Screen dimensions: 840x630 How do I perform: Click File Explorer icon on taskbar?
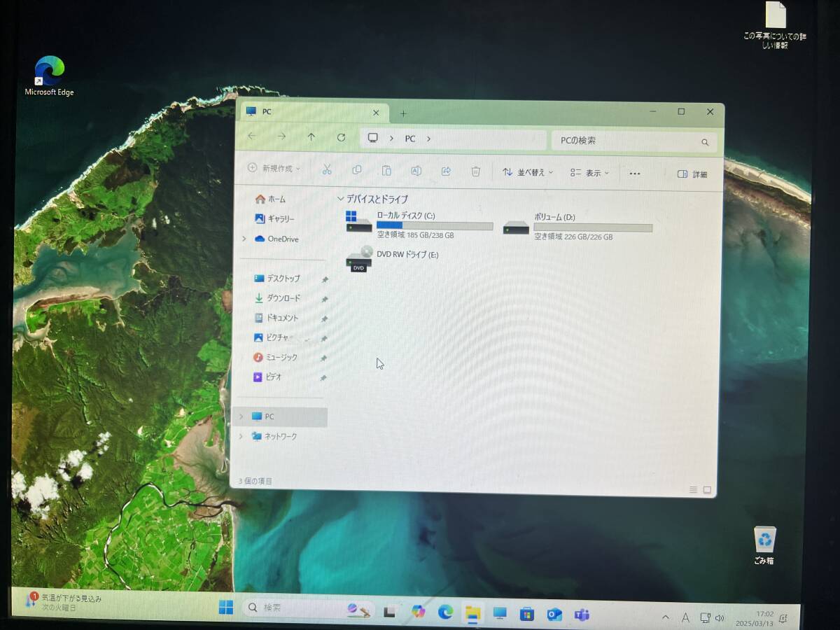[473, 612]
